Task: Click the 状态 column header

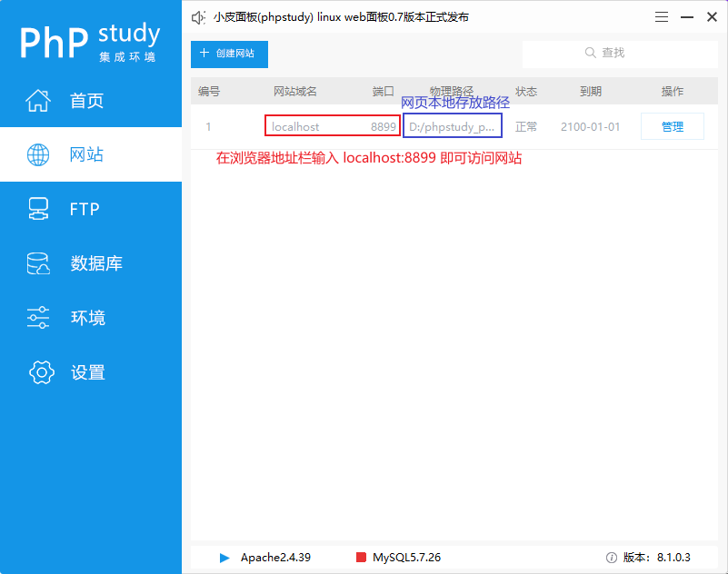Action: tap(526, 92)
